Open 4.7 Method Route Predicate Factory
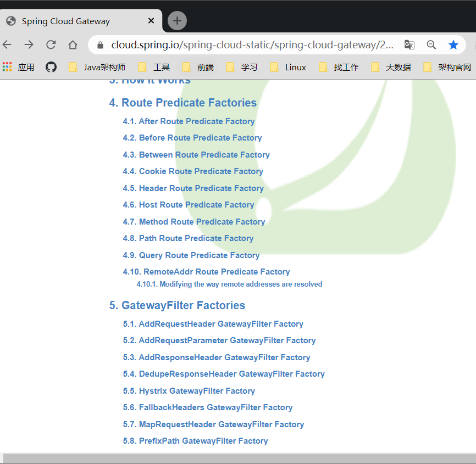This screenshot has width=476, height=464. [193, 222]
